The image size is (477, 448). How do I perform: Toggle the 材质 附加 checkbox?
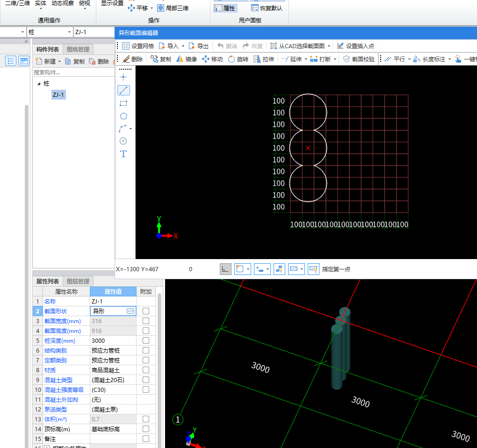tap(146, 370)
